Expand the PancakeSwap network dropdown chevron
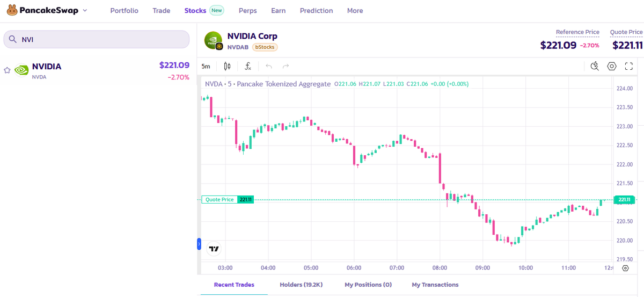 (85, 10)
